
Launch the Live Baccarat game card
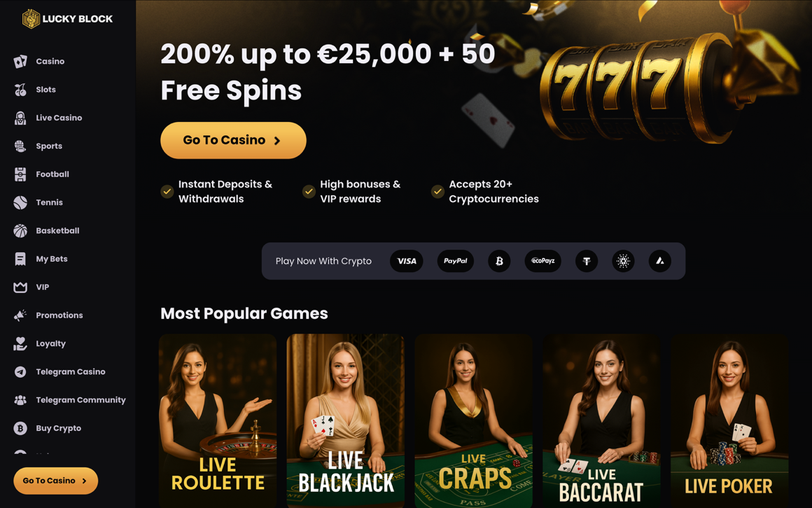(601, 421)
